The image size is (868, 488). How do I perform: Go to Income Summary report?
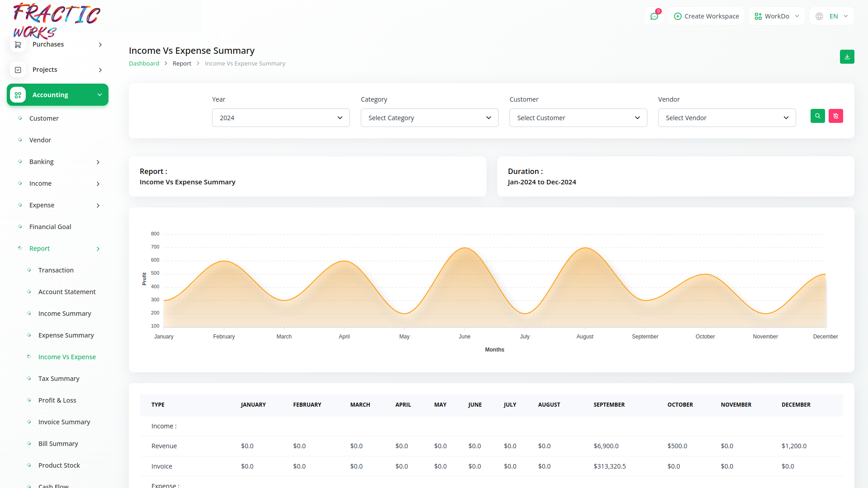(x=65, y=314)
